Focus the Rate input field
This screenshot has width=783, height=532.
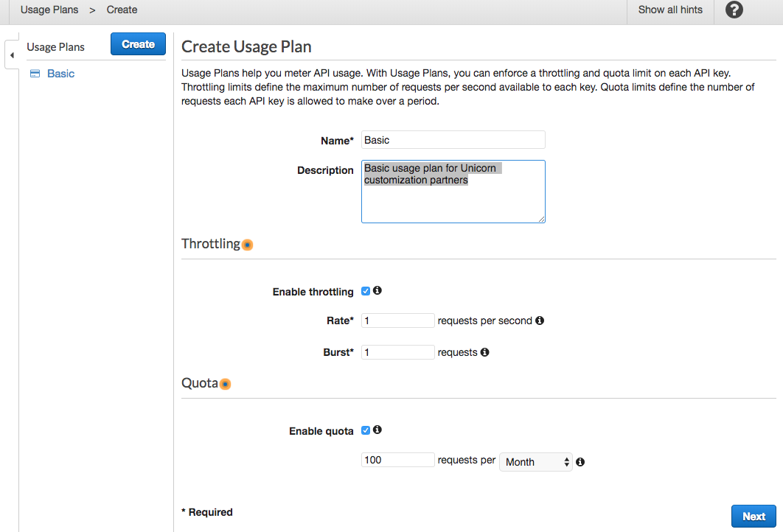pos(397,321)
